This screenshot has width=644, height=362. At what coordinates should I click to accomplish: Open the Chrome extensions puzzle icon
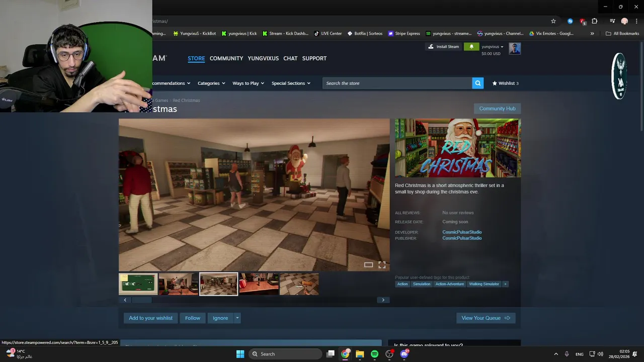pos(595,21)
